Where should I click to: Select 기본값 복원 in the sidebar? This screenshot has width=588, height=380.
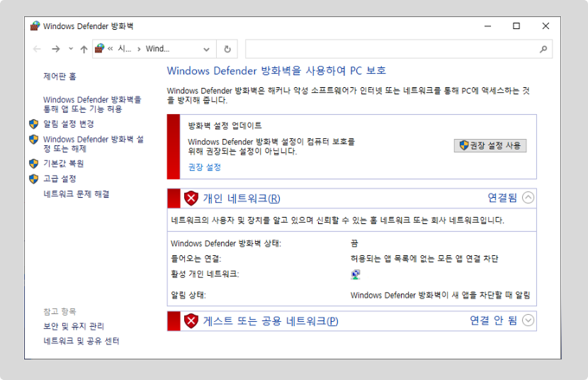63,163
